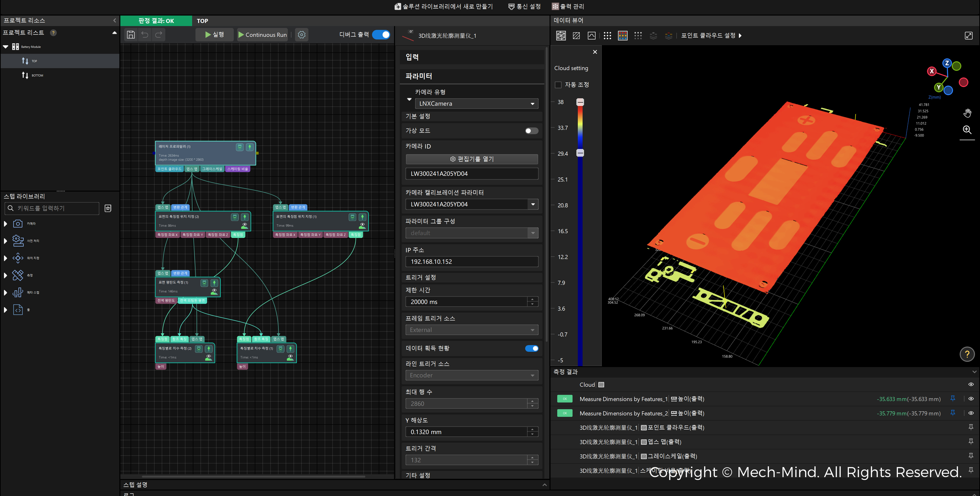Click the undo arrow icon
The height and width of the screenshot is (496, 980).
[145, 35]
